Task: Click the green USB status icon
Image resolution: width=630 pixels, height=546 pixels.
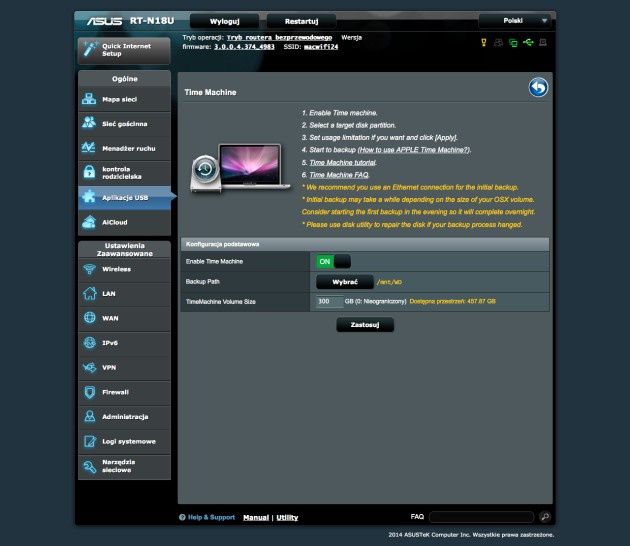Action: click(528, 42)
